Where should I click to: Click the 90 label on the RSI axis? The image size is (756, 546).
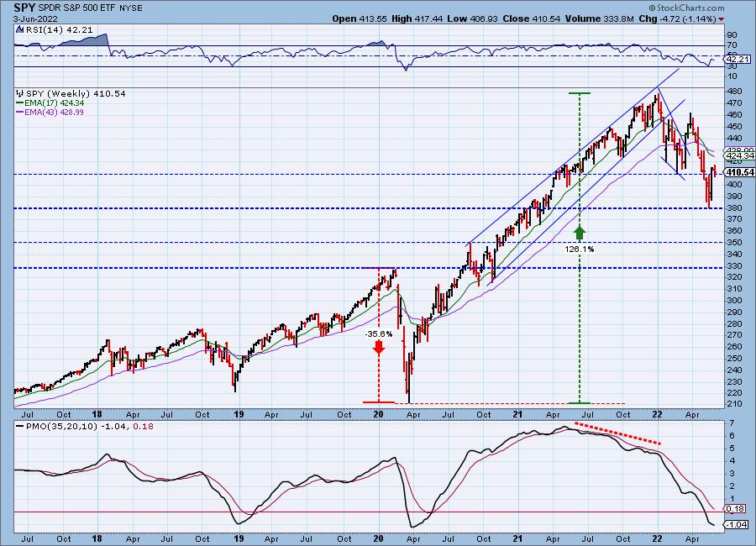(732, 35)
